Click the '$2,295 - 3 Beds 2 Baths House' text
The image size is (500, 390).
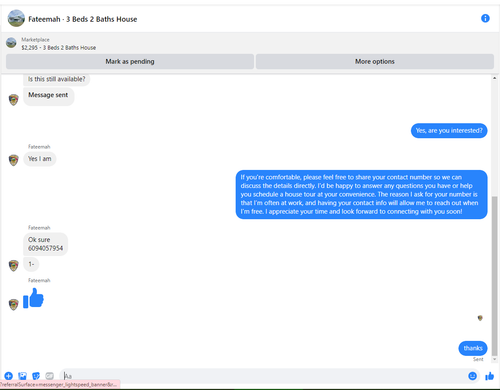(59, 48)
